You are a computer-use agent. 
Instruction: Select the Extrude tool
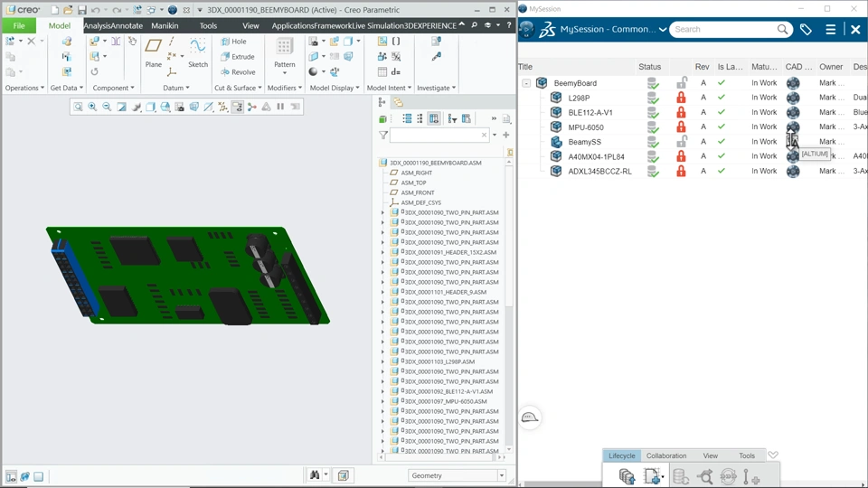(238, 56)
